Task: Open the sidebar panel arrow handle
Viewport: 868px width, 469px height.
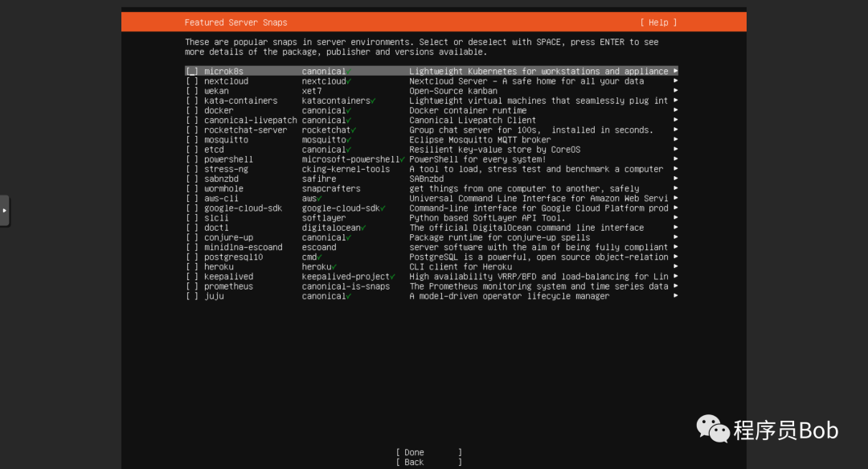Action: coord(5,211)
